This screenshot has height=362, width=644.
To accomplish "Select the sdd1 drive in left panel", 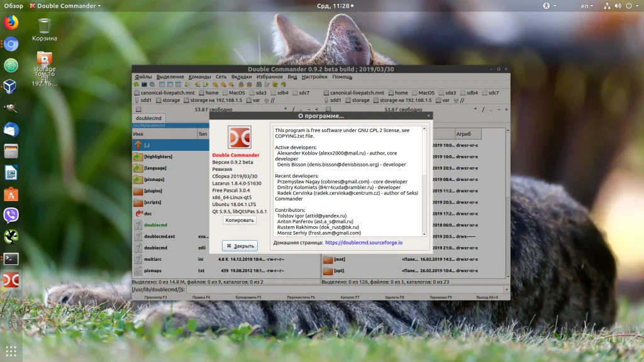I will [143, 100].
